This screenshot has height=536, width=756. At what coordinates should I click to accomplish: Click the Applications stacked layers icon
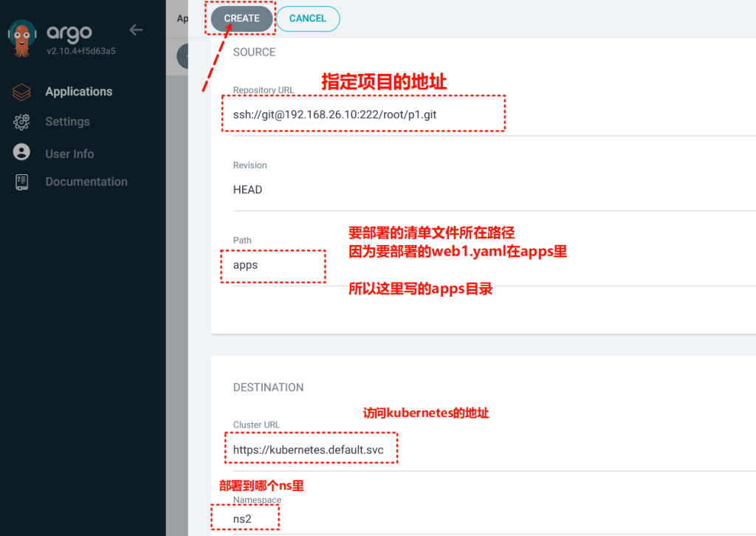click(22, 92)
